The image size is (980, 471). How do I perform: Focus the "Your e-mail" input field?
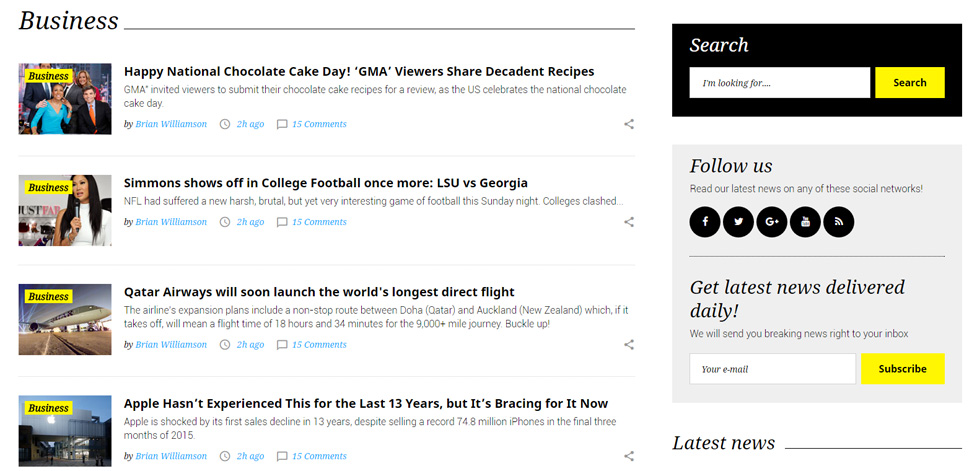(x=772, y=369)
